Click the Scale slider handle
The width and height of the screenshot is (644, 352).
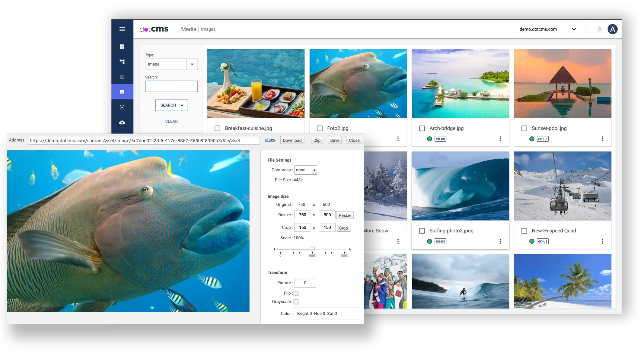[x=312, y=249]
